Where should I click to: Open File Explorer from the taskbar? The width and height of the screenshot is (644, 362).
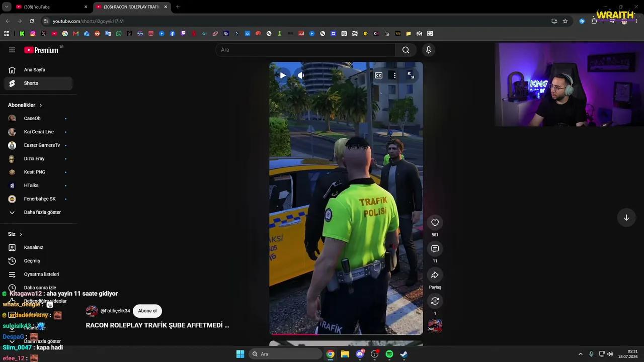(345, 354)
